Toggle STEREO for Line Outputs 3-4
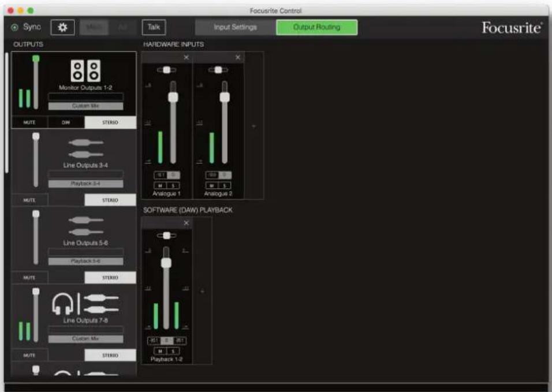This screenshot has height=392, width=552. coord(110,200)
